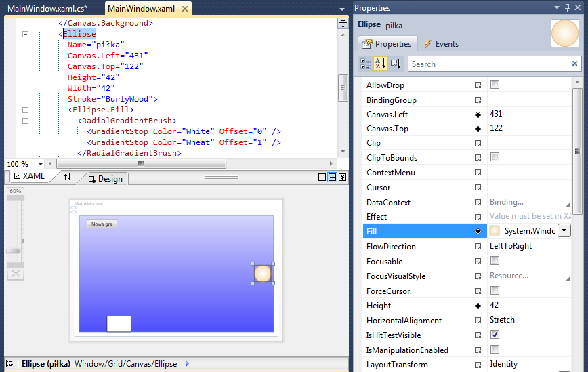Viewport: 588px width, 372px height.
Task: Select the piłka ellipse in designer
Action: coord(263,273)
